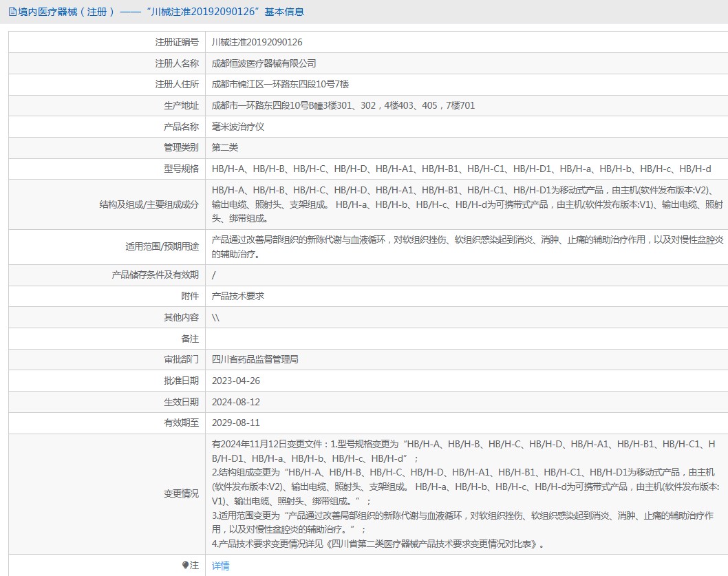Screen dimensions: 728x576
Task: Click the 管理类别 label
Action: coord(181,147)
